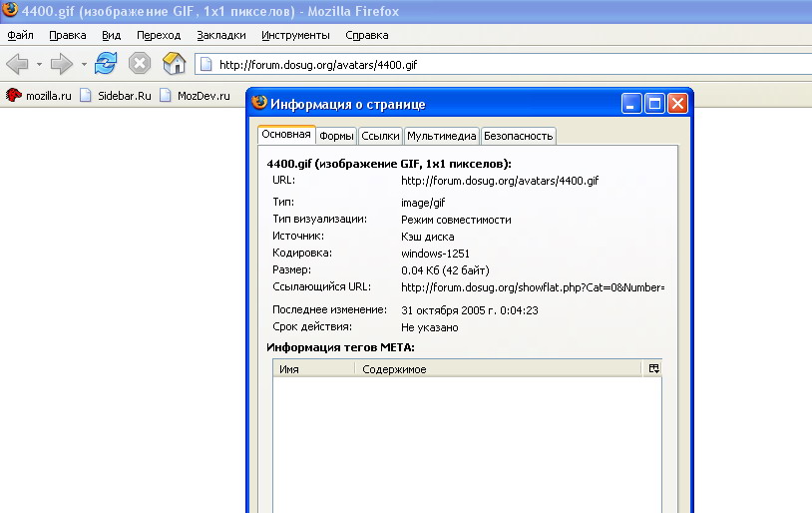Viewport: 812px width, 513px height.
Task: Switch to the Формы tab
Action: 336,136
